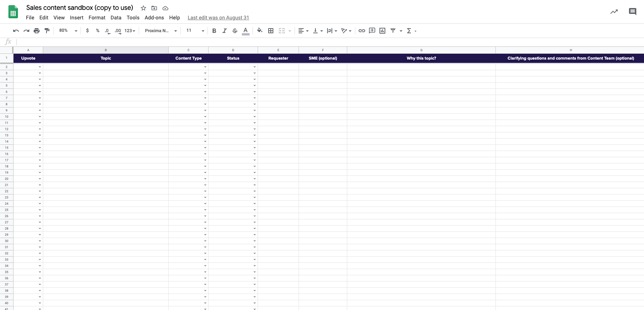Star the document
Viewport: 644px width, 310px height.
[x=143, y=8]
